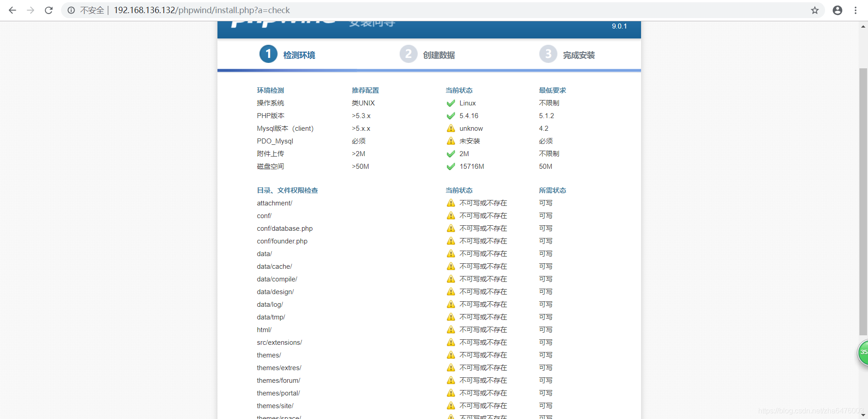
Task: Click the themes/portal/ directory name
Action: pos(278,393)
